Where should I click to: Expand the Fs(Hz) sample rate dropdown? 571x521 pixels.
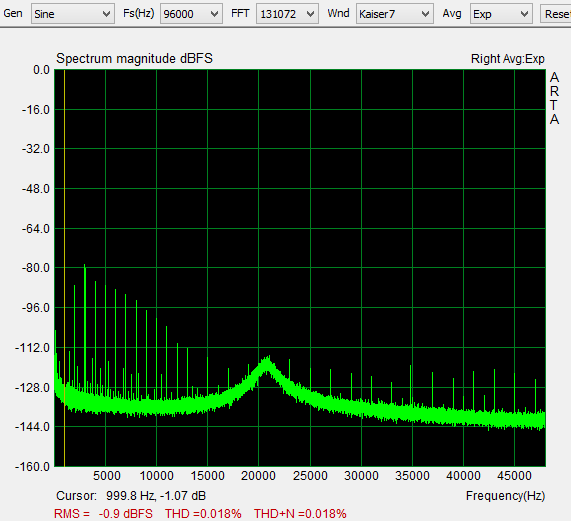(191, 14)
